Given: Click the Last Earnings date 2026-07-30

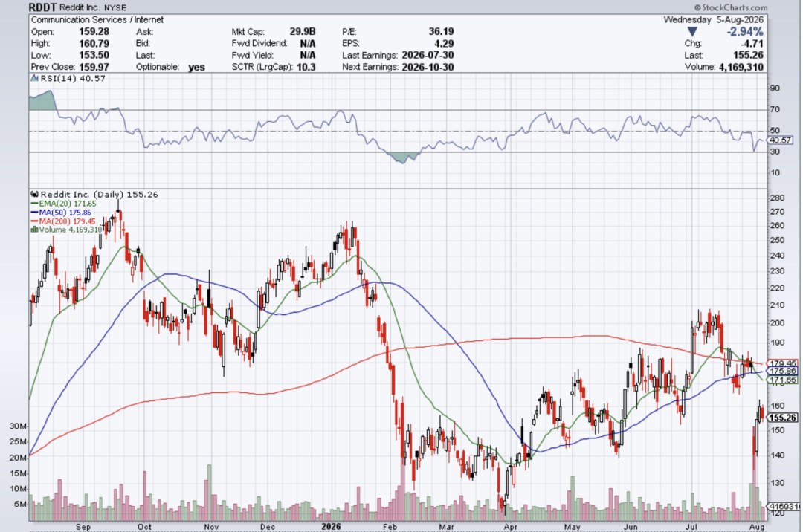Looking at the screenshot, I should (x=428, y=55).
